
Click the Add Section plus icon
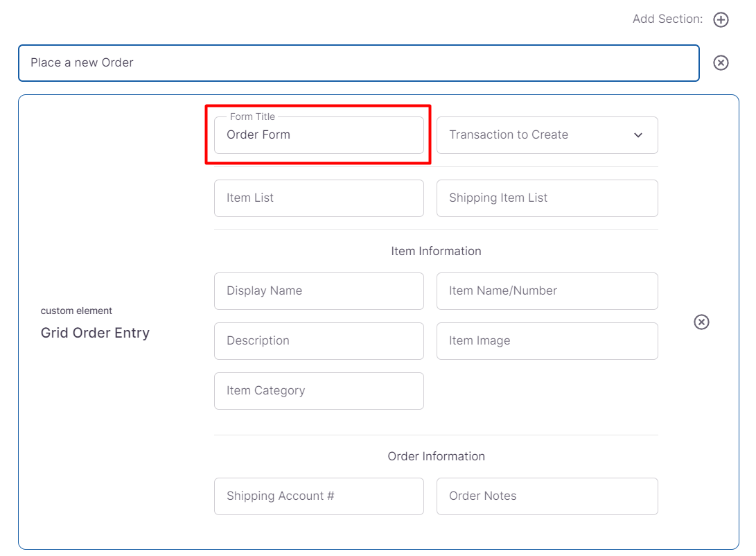(x=721, y=19)
